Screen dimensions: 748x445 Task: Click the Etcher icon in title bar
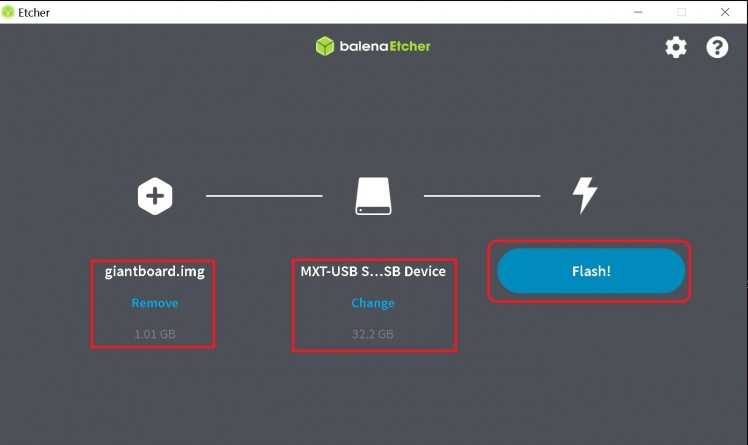coord(8,11)
